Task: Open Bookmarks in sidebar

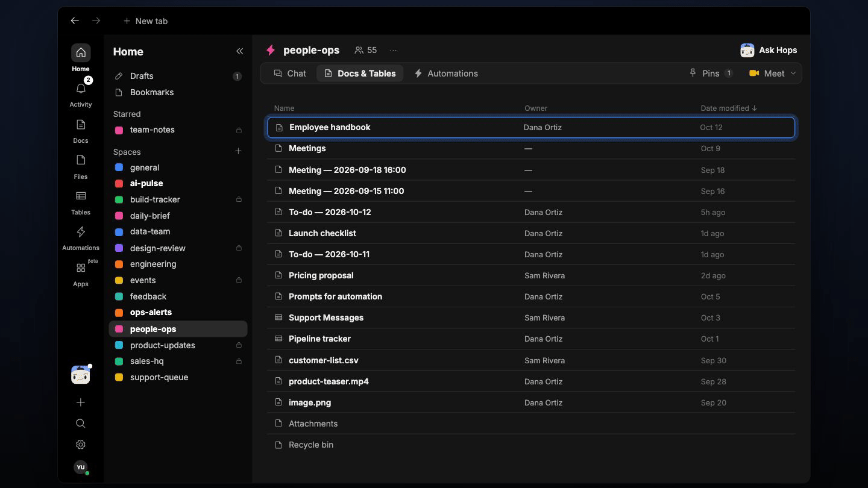Action: click(x=178, y=92)
